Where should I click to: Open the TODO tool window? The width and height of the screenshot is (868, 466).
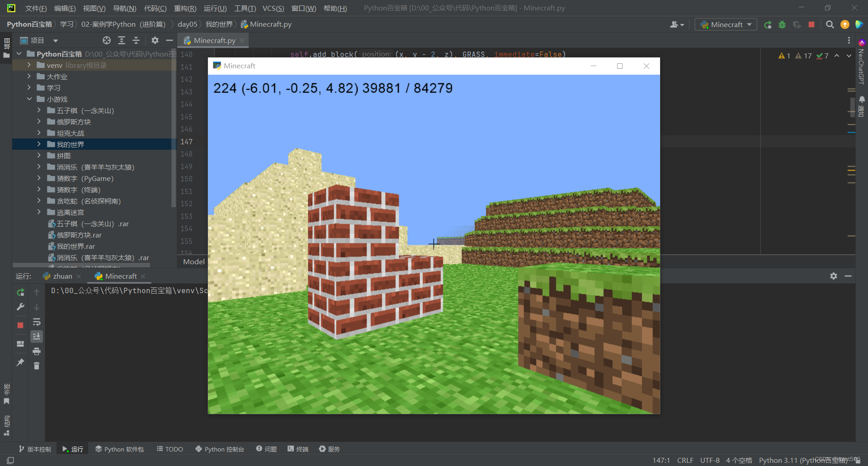coord(170,449)
